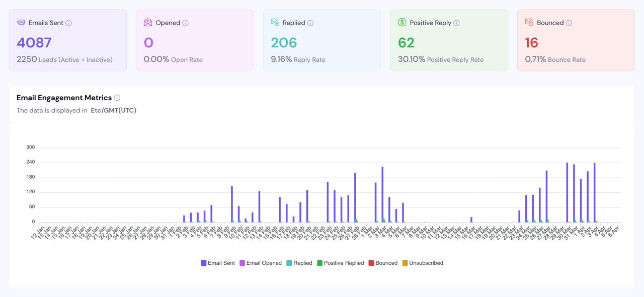Click the 9.16% Reply Rate value
The height and width of the screenshot is (297, 644).
pyautogui.click(x=298, y=59)
